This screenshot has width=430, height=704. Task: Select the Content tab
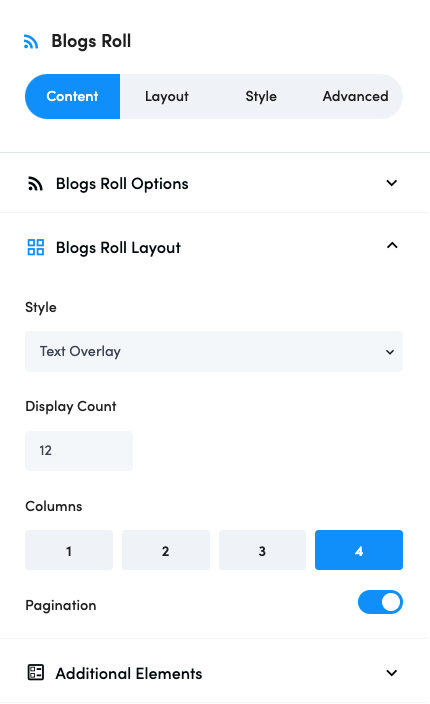coord(72,97)
